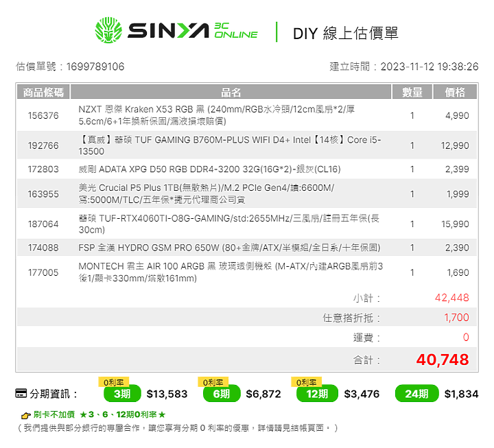494x448 pixels.
Task: Click quote number 1699789106
Action: (95, 67)
